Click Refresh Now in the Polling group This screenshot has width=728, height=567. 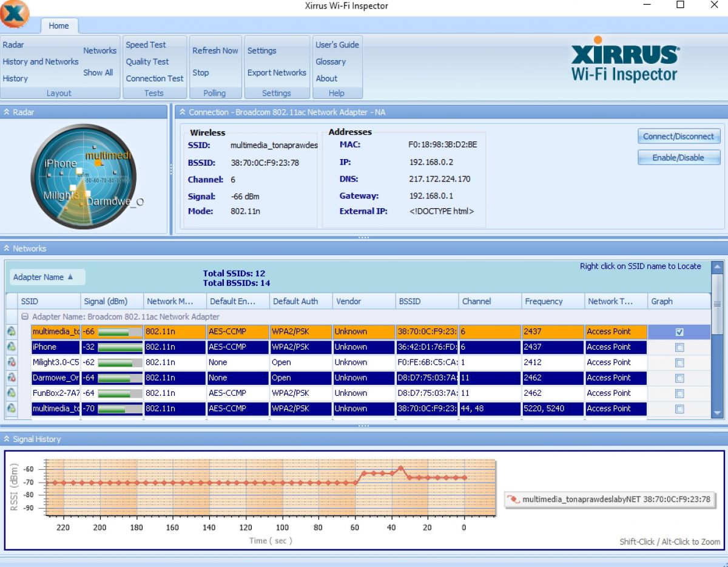click(x=215, y=51)
